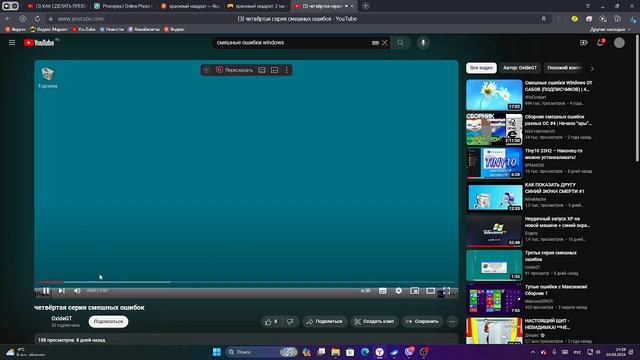This screenshot has height=360, width=640.
Task: Click the browser address bar field
Action: coord(297,19)
